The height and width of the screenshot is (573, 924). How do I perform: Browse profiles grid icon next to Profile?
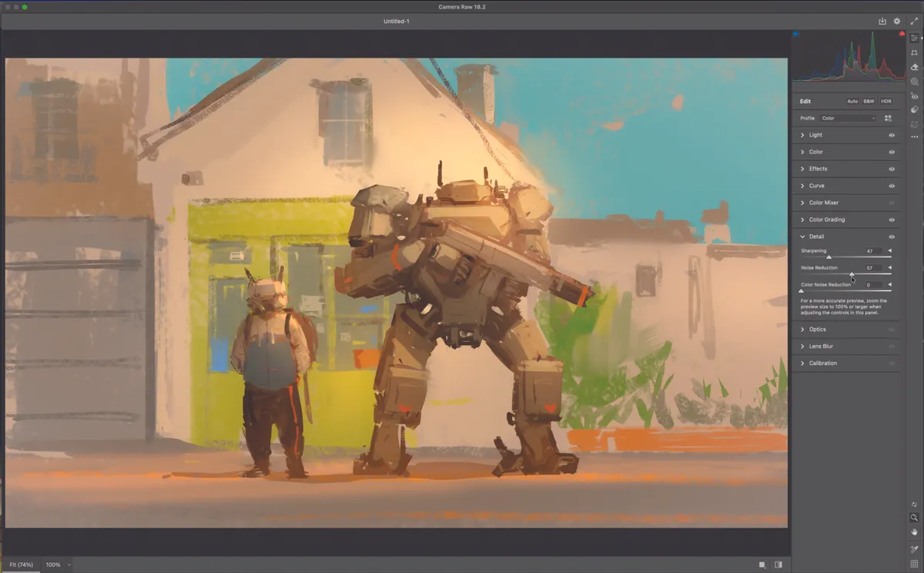pos(888,119)
